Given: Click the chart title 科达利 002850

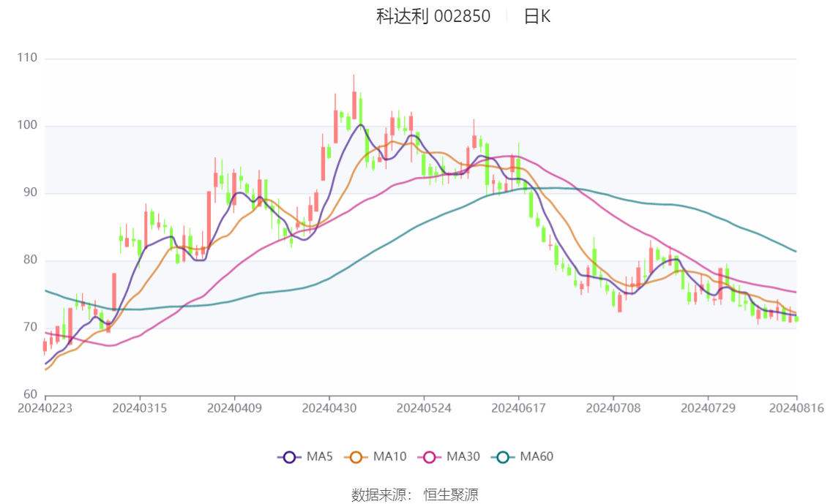Looking at the screenshot, I should (x=433, y=16).
